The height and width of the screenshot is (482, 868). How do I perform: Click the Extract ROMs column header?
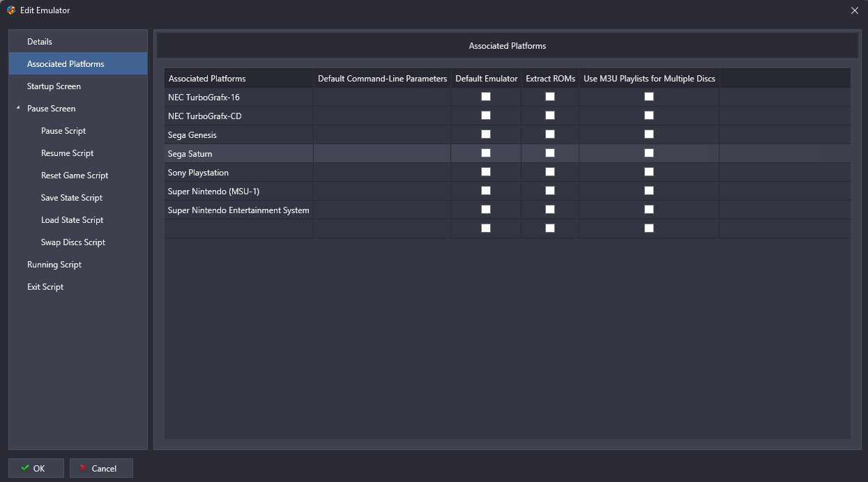550,78
